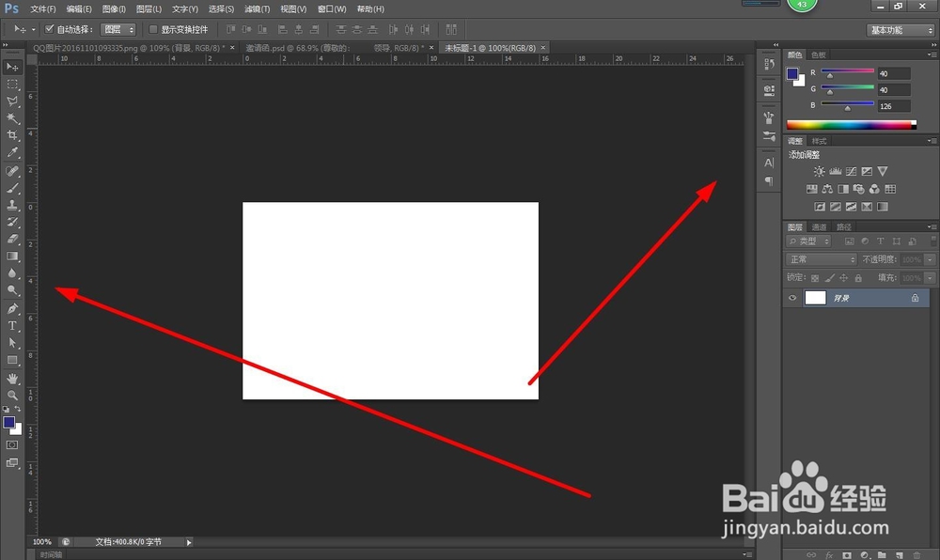Screen dimensions: 940x560
Task: Toggle lock transparent pixels
Action: (815, 278)
